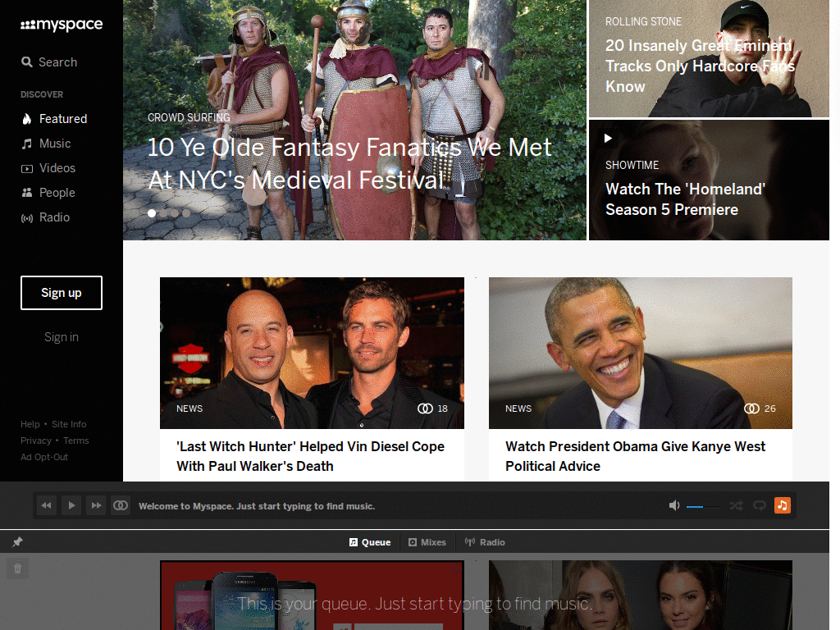
Task: Open the Privacy link
Action: 36,441
